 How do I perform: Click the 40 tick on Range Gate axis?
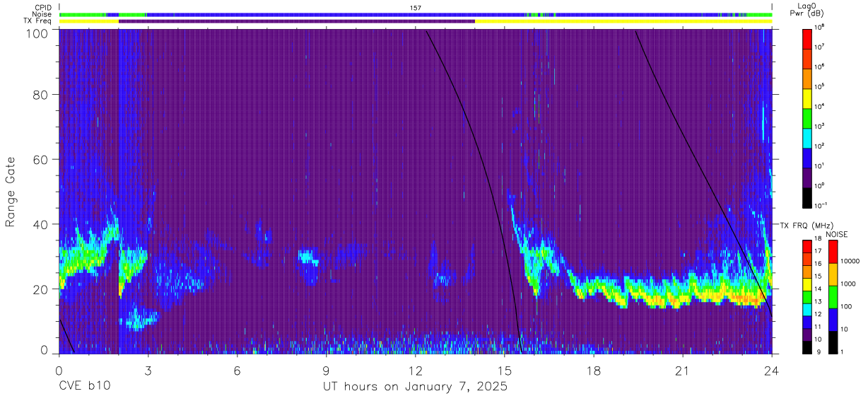(42, 225)
